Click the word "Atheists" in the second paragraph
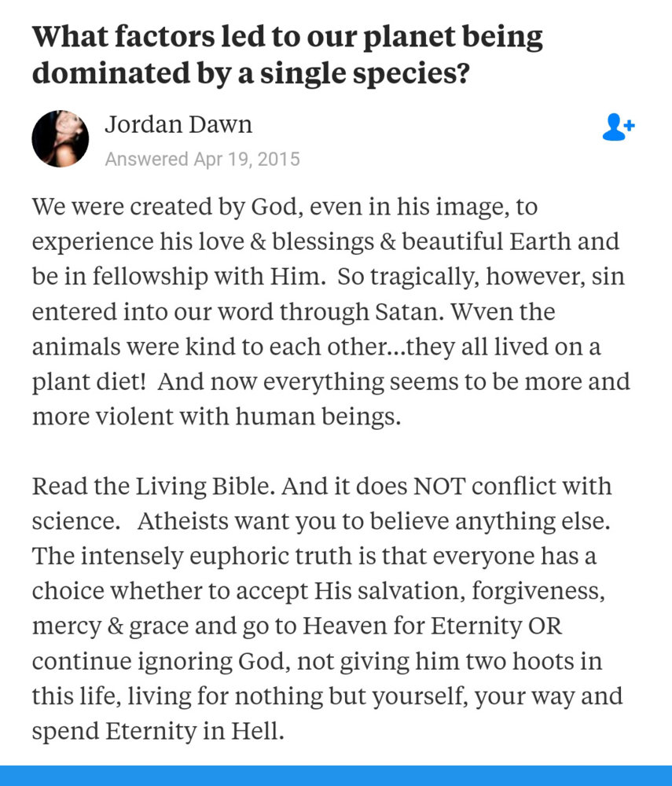672x786 pixels. click(186, 520)
